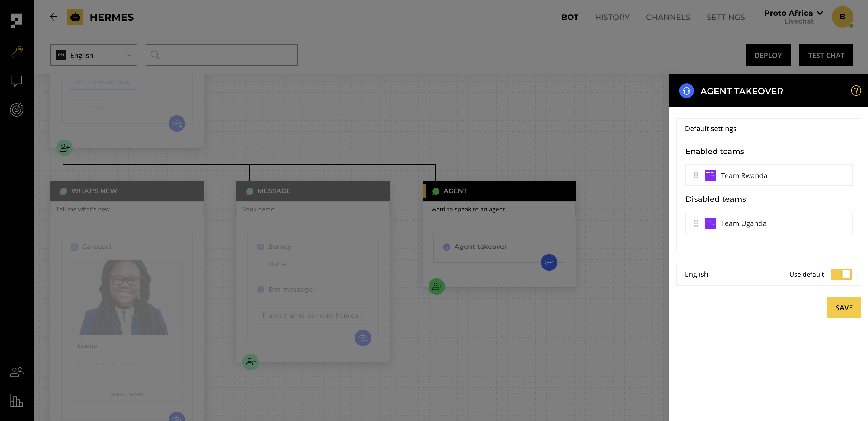Click the help question mark icon
Image resolution: width=868 pixels, height=421 pixels.
point(856,91)
